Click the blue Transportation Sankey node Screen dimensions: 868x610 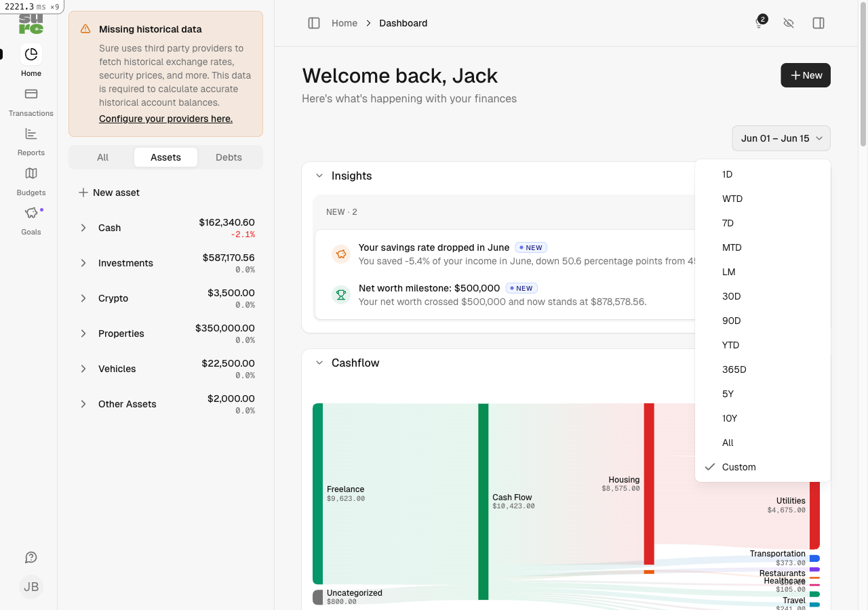(x=814, y=558)
